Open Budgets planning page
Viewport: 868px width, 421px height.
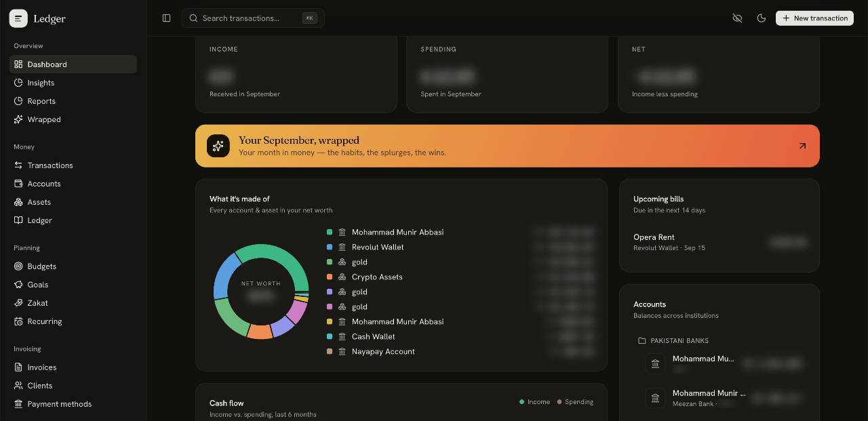73,266
